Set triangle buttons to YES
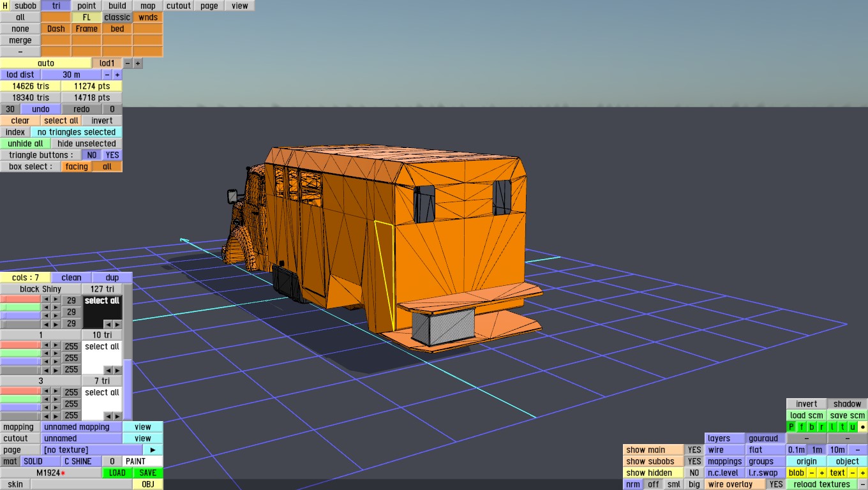 pos(112,155)
